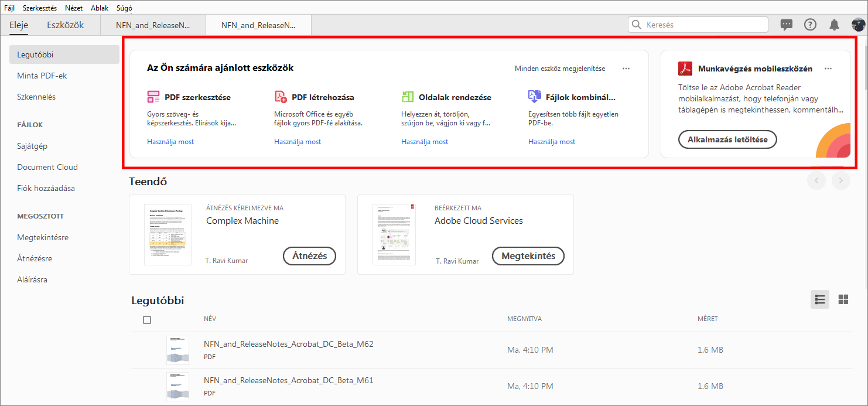Screen dimensions: 868x406
Task: Open the Fájl menu
Action: point(9,8)
